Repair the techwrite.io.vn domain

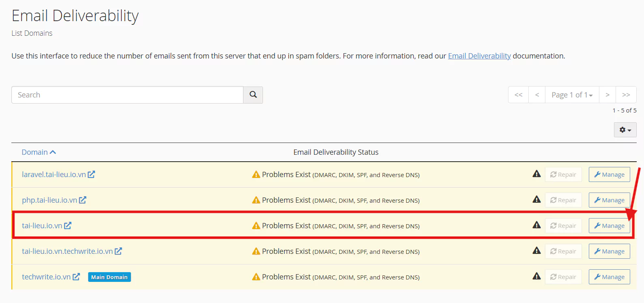point(563,277)
